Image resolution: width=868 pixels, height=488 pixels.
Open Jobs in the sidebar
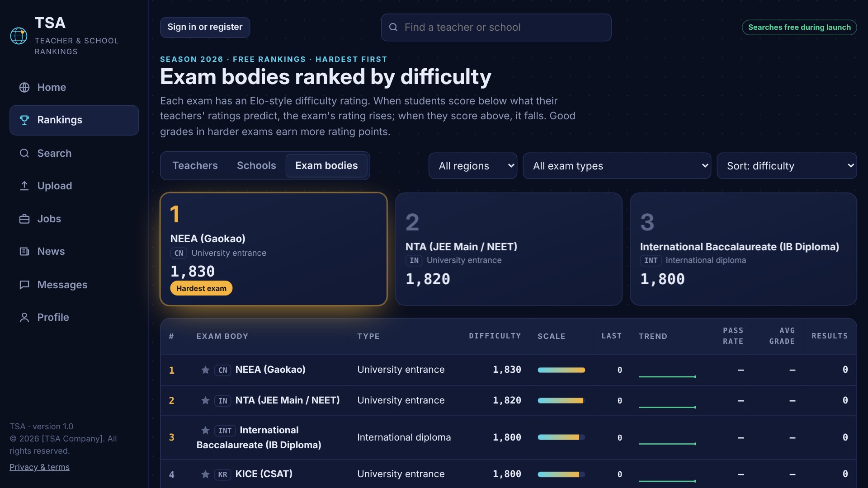pyautogui.click(x=74, y=219)
